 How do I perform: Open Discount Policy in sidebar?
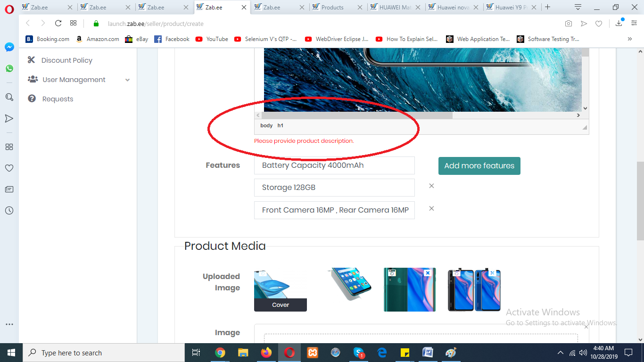(66, 60)
